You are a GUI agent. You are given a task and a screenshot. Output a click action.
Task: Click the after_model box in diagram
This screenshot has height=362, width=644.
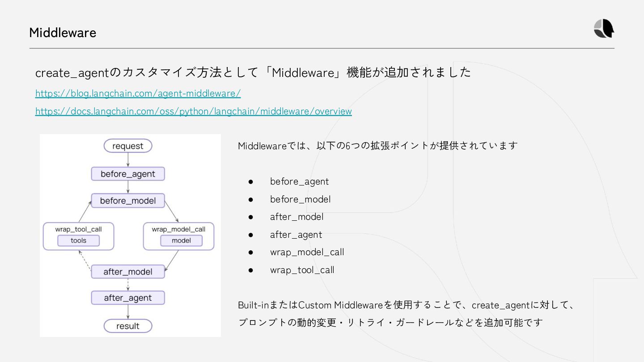tap(128, 272)
